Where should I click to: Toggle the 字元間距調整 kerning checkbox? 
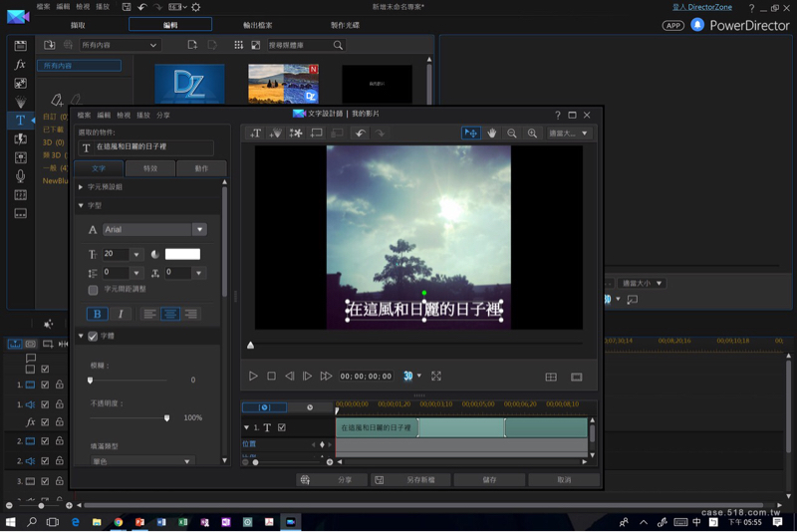point(93,290)
